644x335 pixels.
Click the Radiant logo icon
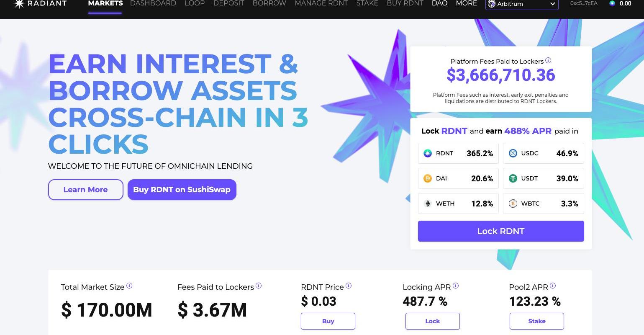19,3
